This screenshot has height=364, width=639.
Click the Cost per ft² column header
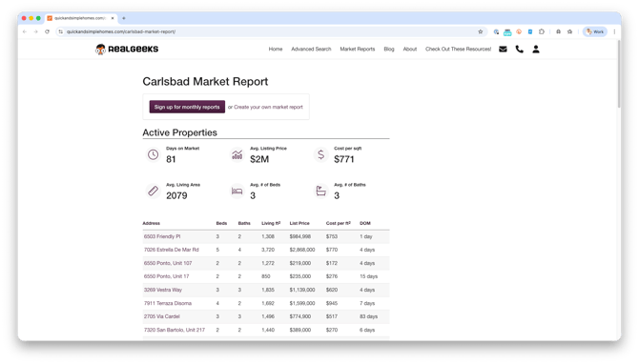(339, 224)
